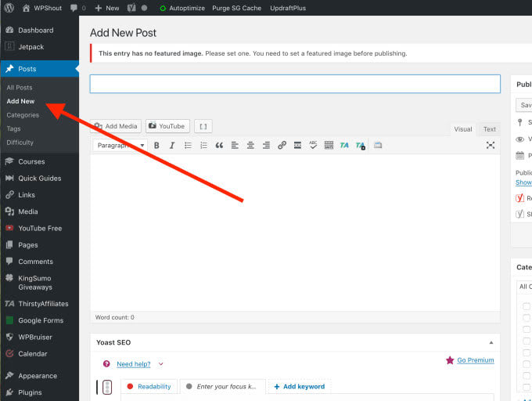
Task: Open the Enter your focus keyword tab
Action: click(x=222, y=386)
